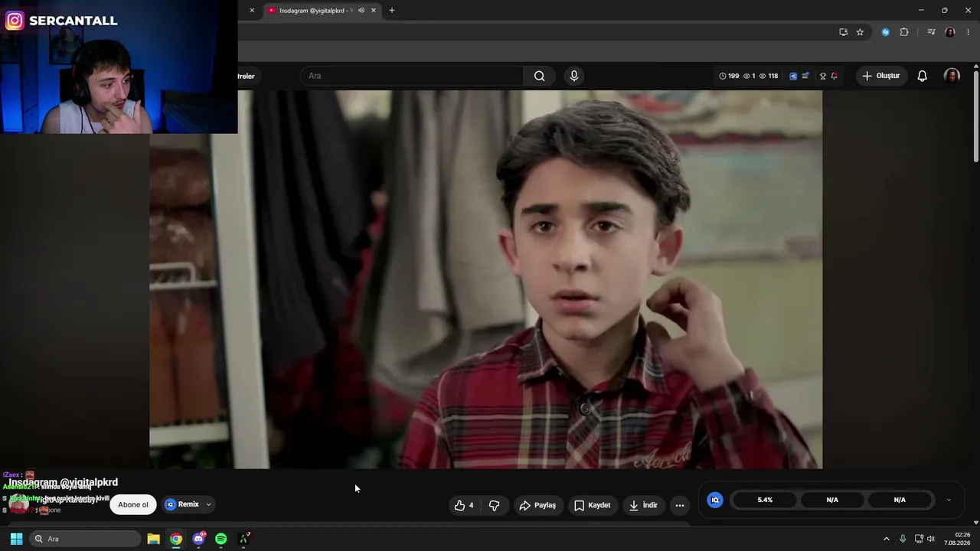Open the list icon next to the IQ badge

805,76
